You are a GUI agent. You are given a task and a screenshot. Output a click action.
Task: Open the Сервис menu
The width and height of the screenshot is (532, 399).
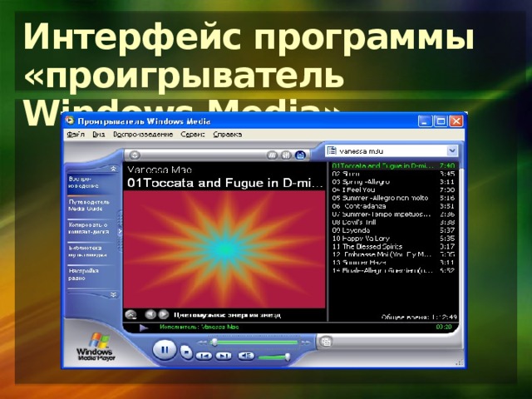(x=192, y=135)
